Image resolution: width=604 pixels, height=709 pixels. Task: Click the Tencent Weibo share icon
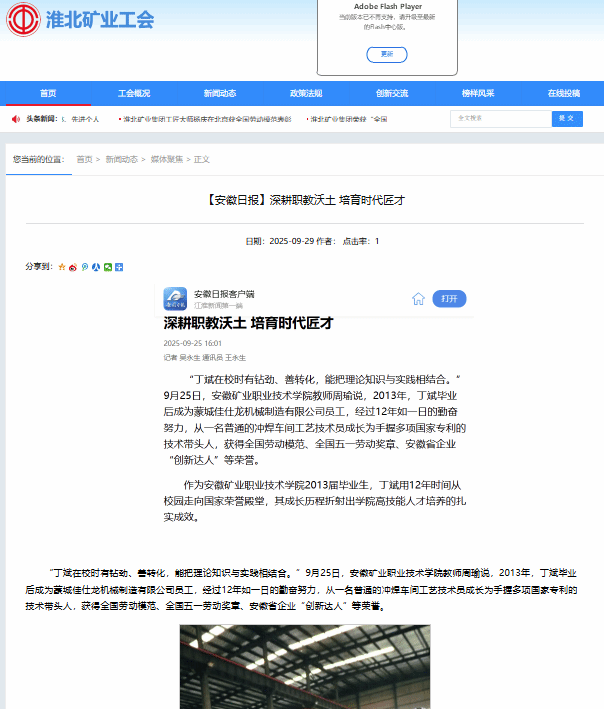tap(85, 267)
